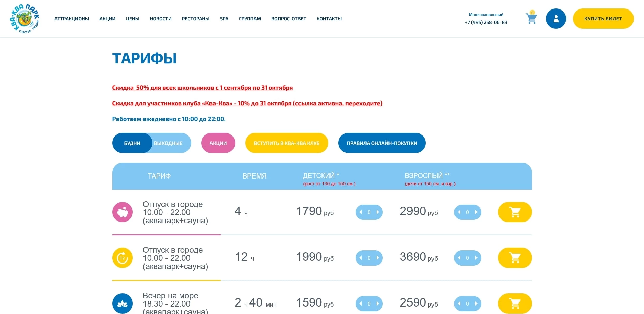
Task: Switch tariffs to Выходные
Action: point(169,143)
